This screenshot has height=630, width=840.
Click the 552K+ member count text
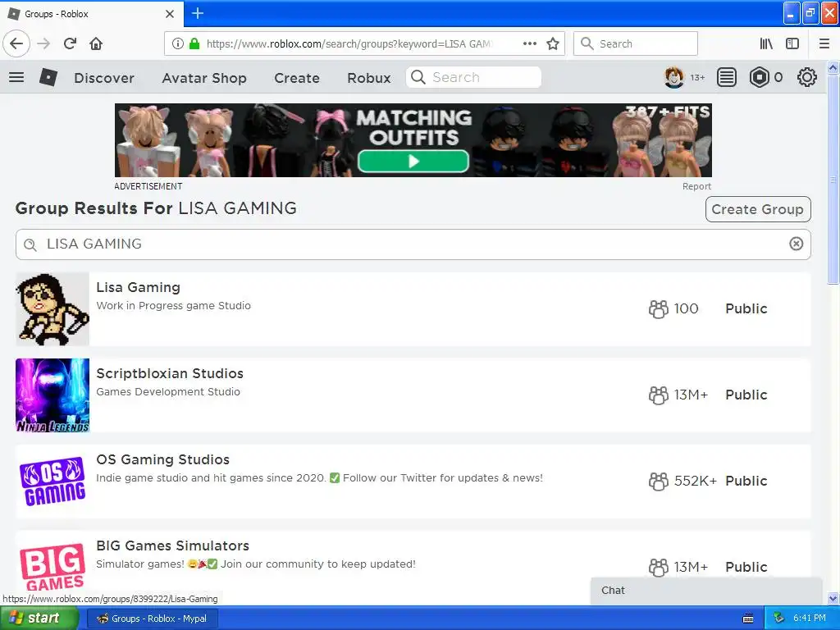coord(695,481)
